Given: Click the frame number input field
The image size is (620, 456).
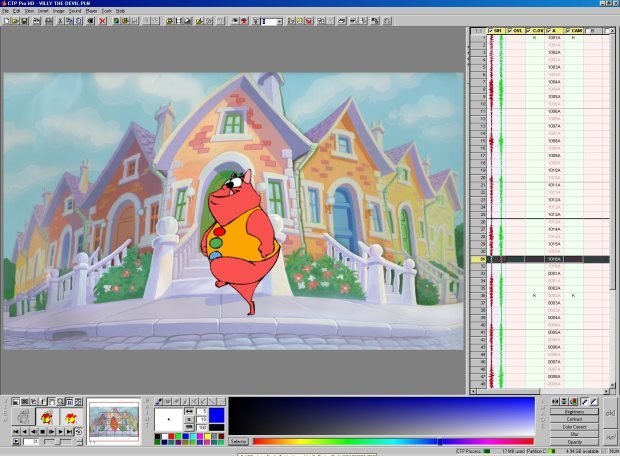Looking at the screenshot, I should pyautogui.click(x=31, y=442).
